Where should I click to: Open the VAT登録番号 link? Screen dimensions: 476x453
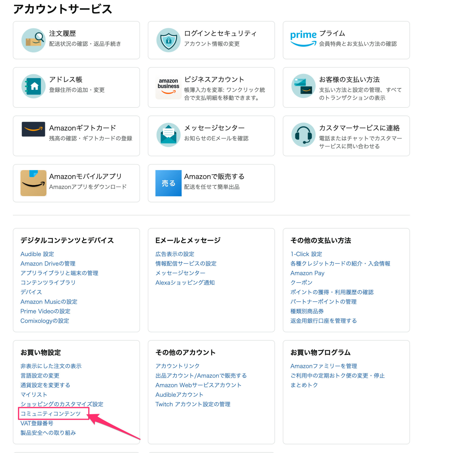[37, 423]
